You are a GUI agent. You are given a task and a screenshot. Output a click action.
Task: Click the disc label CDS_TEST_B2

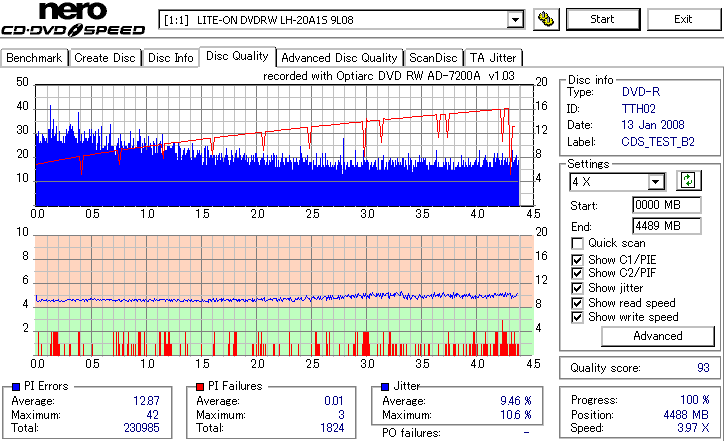[658, 142]
